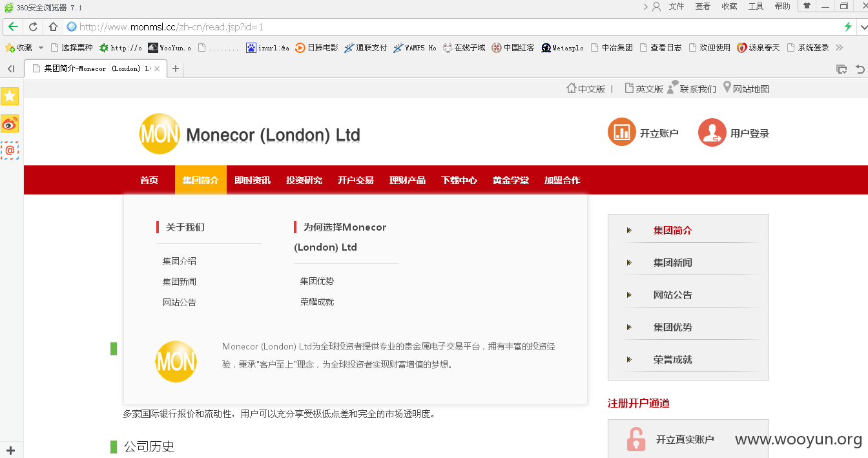Click the yellow star sidebar favorites icon
The width and height of the screenshot is (868, 458).
click(x=10, y=96)
